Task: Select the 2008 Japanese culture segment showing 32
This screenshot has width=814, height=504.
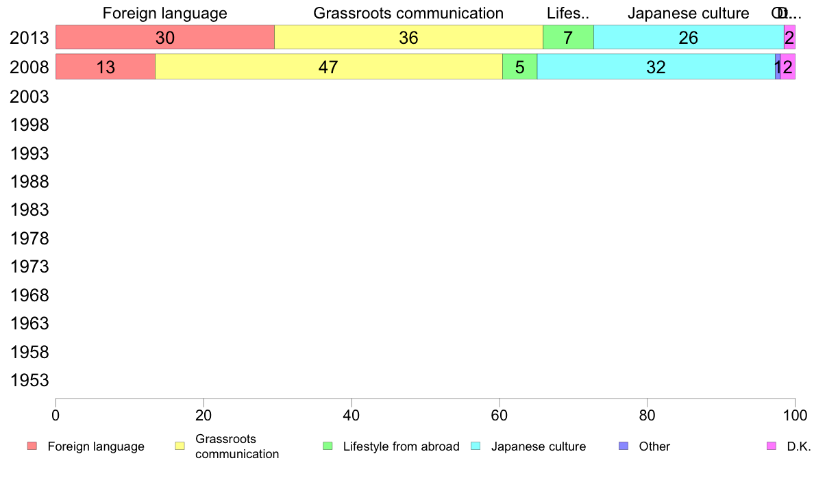Action: (x=656, y=67)
